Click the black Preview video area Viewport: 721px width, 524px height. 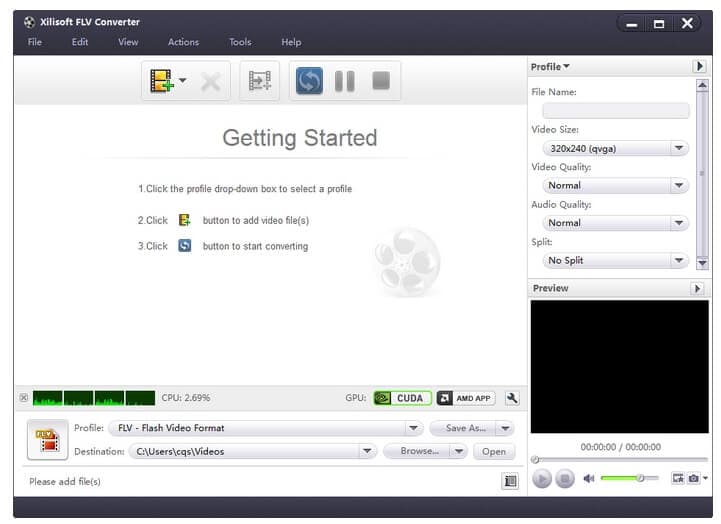(x=619, y=366)
